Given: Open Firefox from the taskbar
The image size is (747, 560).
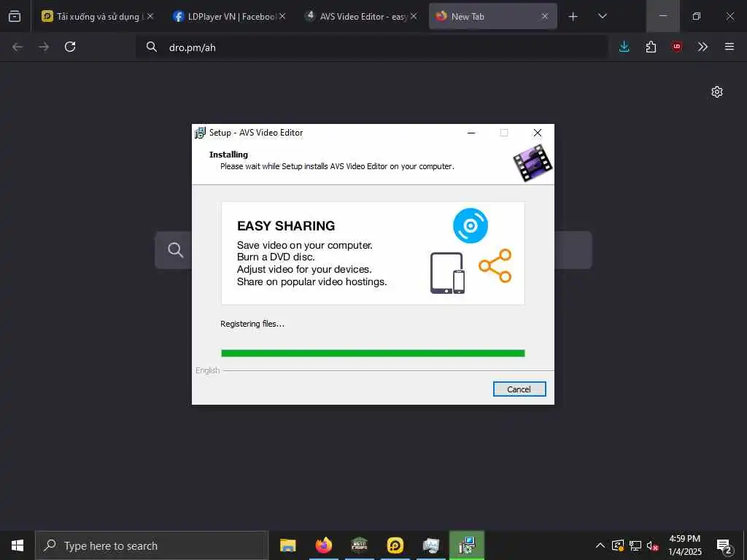Looking at the screenshot, I should coord(323,545).
